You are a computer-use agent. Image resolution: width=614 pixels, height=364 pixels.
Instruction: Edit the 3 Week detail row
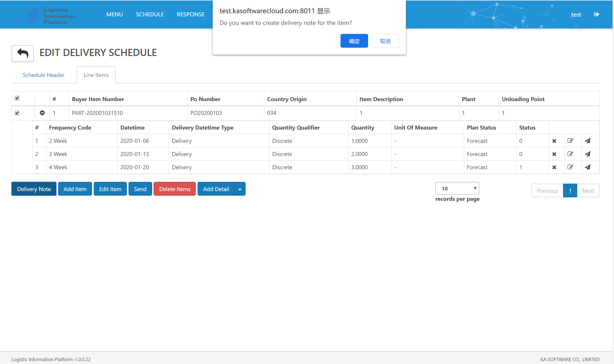click(570, 154)
